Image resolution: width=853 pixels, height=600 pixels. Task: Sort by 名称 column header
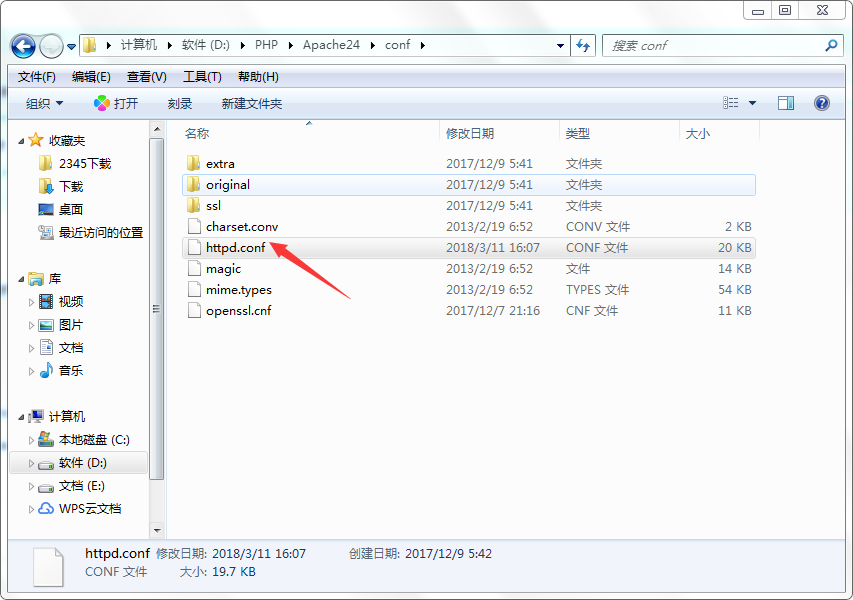[196, 134]
